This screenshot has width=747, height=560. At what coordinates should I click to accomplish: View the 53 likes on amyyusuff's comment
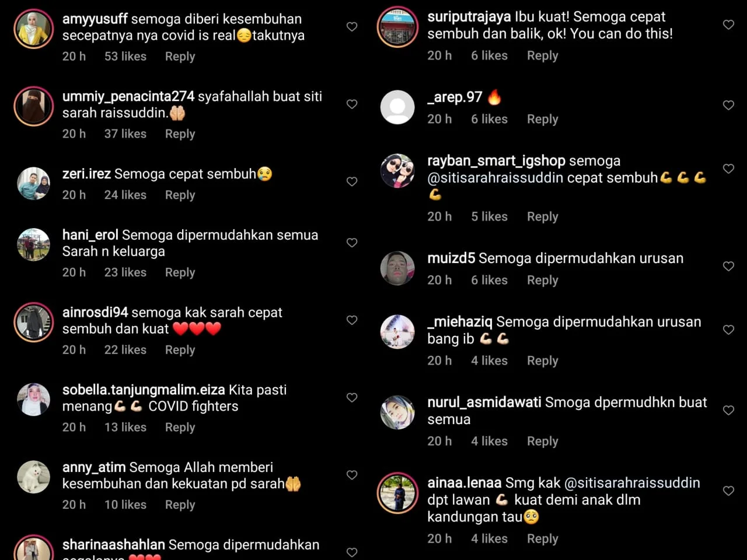(125, 57)
